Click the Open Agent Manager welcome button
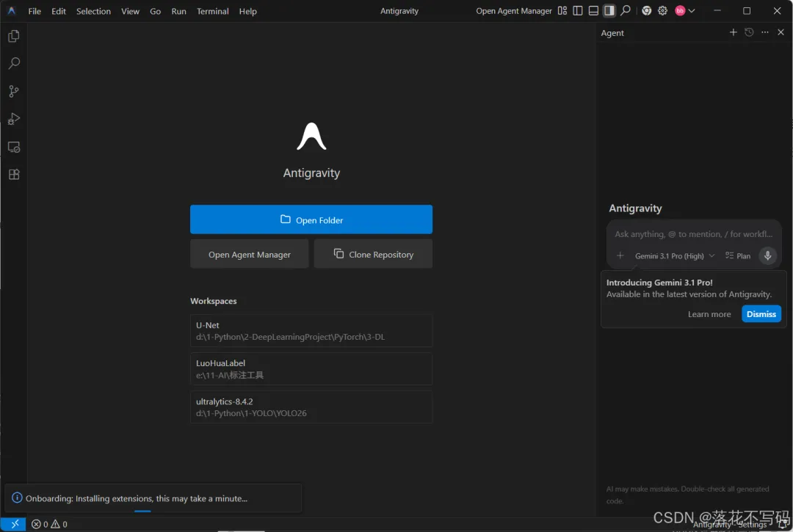 click(x=250, y=254)
